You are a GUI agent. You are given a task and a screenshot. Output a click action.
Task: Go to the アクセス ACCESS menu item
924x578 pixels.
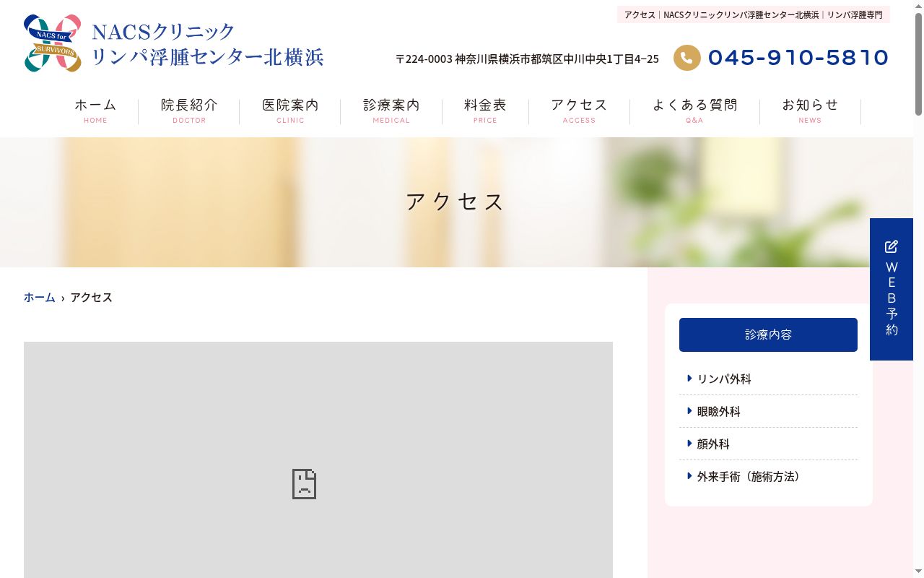point(579,111)
